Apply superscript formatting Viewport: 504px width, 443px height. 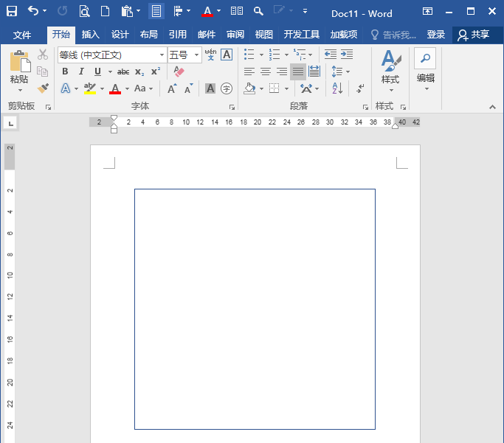156,71
